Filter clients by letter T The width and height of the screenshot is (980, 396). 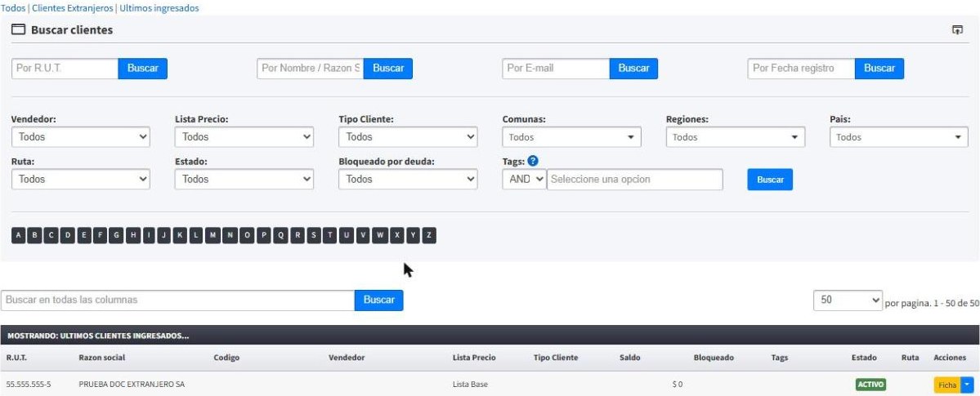click(330, 235)
